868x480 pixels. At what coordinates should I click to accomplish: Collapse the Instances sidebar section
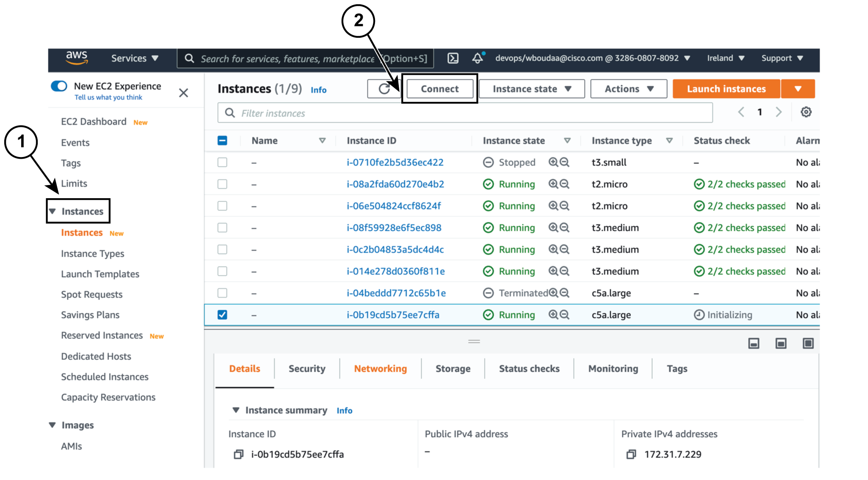pyautogui.click(x=52, y=211)
